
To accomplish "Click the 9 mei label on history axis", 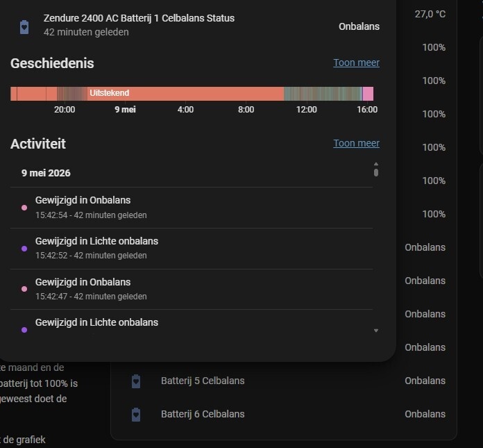I will (125, 110).
